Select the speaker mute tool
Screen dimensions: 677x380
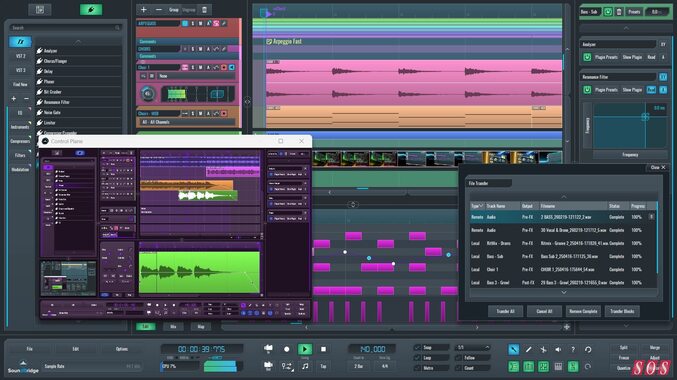(x=558, y=349)
